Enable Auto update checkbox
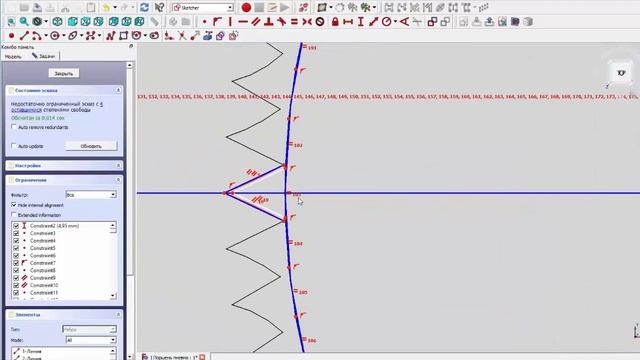The width and height of the screenshot is (640, 360). 14,146
